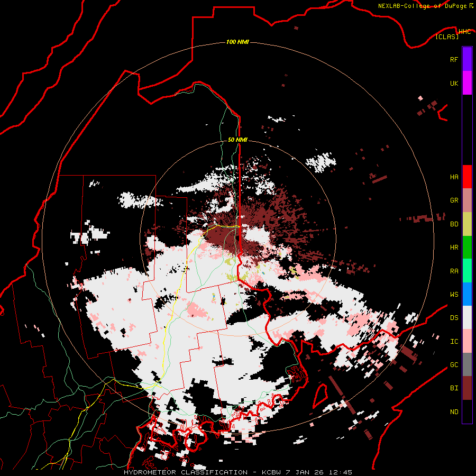Select the dusty-pink GR legend swatch
Screen dimensions: 476x476
(x=467, y=200)
